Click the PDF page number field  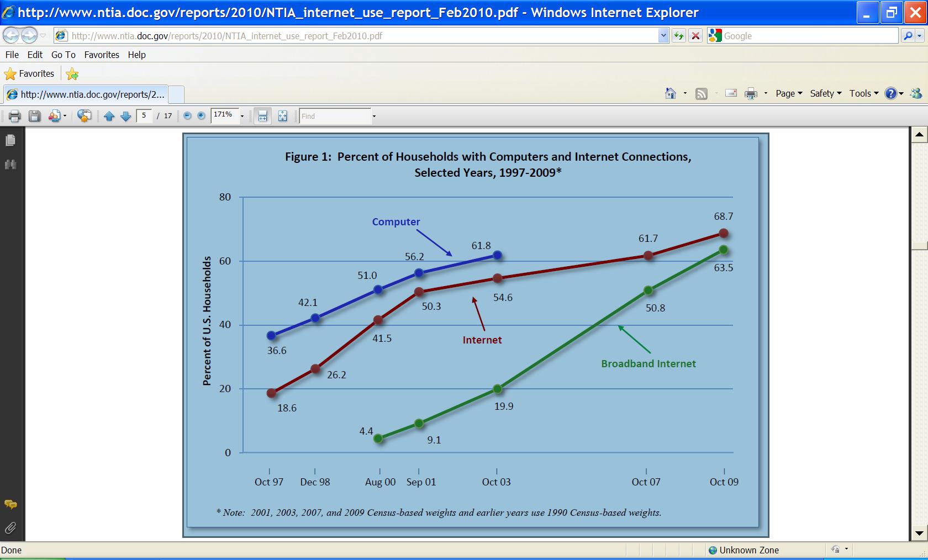[144, 116]
